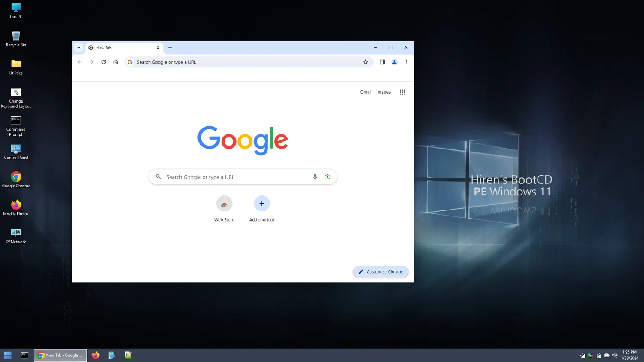The image size is (644, 362).
Task: Click the battery tray icon
Action: point(607,356)
